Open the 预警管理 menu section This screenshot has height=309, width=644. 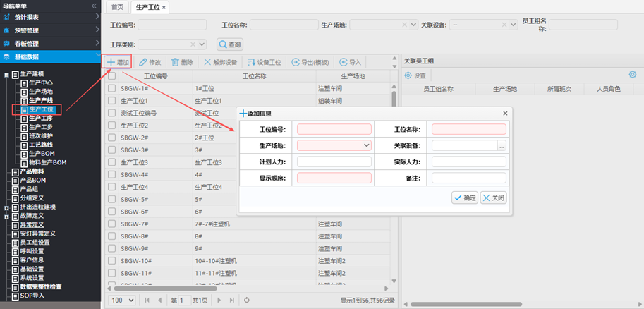[x=50, y=30]
